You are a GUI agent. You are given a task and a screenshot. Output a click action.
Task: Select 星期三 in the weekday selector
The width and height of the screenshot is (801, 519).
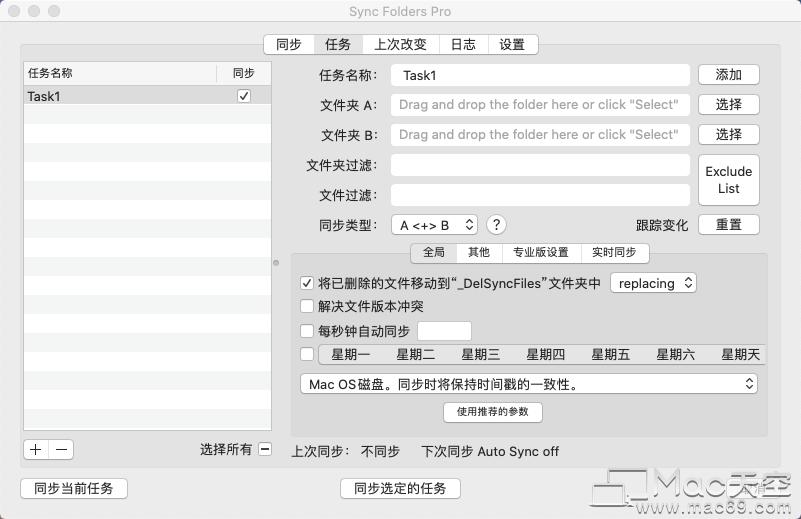coord(480,354)
